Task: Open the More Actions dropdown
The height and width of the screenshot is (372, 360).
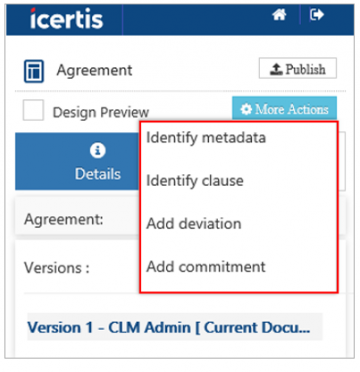Action: pyautogui.click(x=284, y=109)
